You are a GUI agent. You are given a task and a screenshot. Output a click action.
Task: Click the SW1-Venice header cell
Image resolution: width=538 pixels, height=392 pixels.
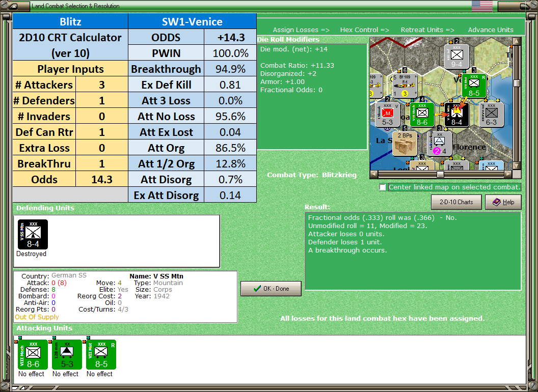tap(192, 21)
